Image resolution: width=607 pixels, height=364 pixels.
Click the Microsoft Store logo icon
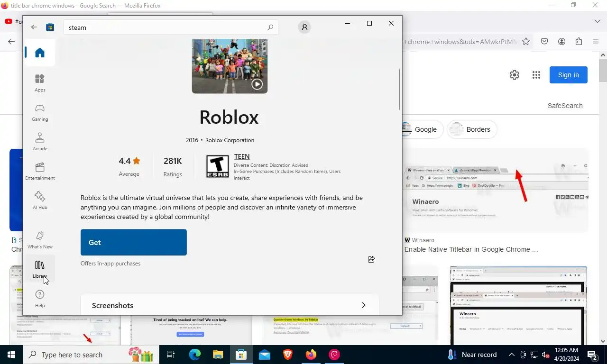coord(50,27)
